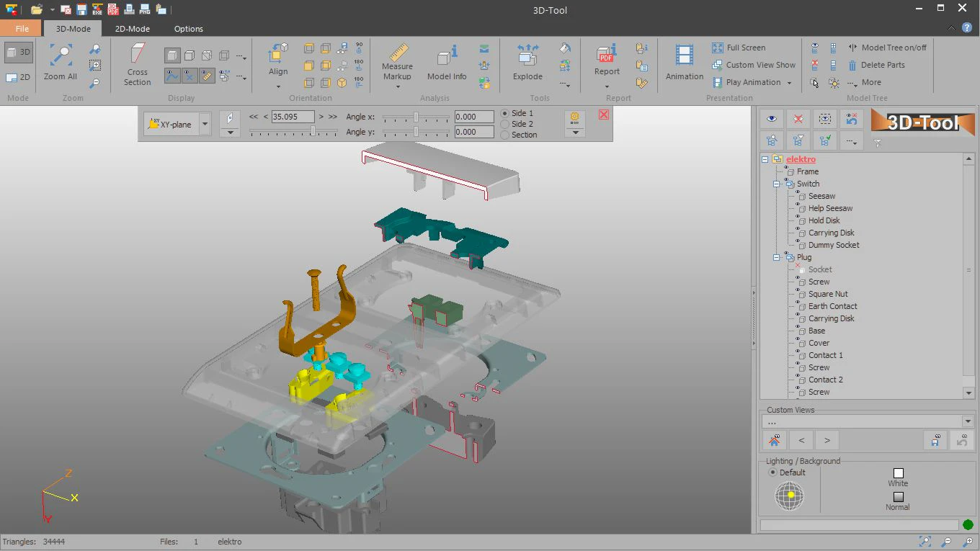Click Delete Parts in Model Tree group
Image resolution: width=980 pixels, height=551 pixels.
pyautogui.click(x=883, y=65)
